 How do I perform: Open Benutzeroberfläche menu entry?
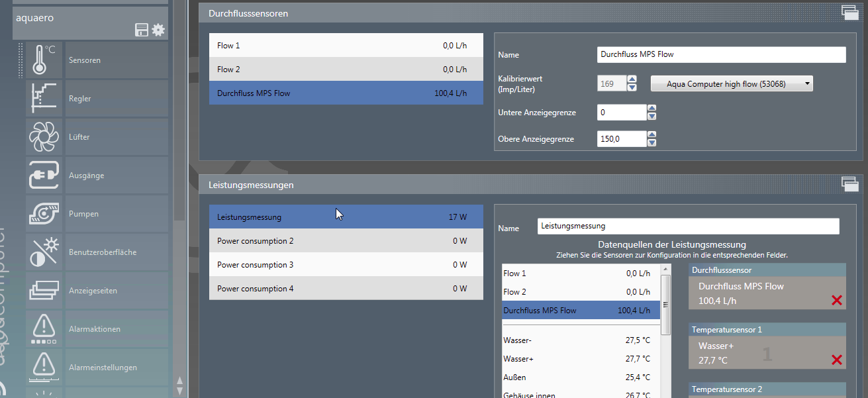tap(117, 252)
